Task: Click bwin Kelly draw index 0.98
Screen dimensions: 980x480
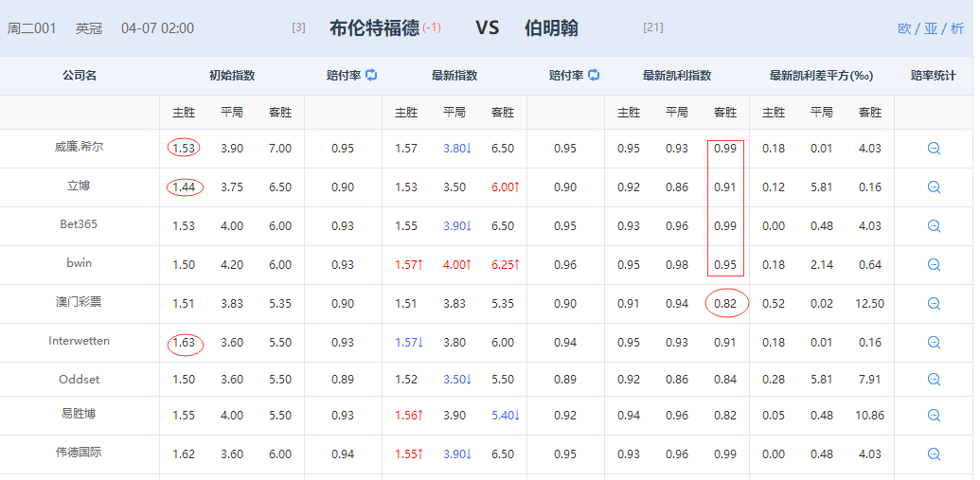Action: 677,265
